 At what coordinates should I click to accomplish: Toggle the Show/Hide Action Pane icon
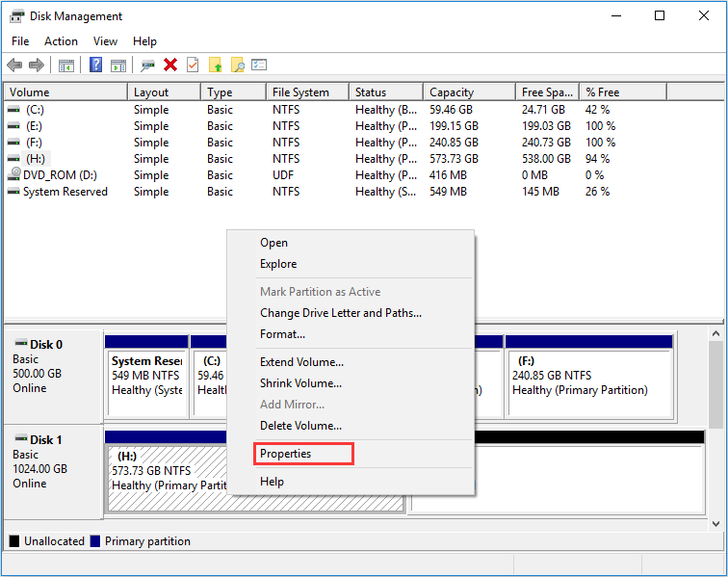tap(118, 66)
